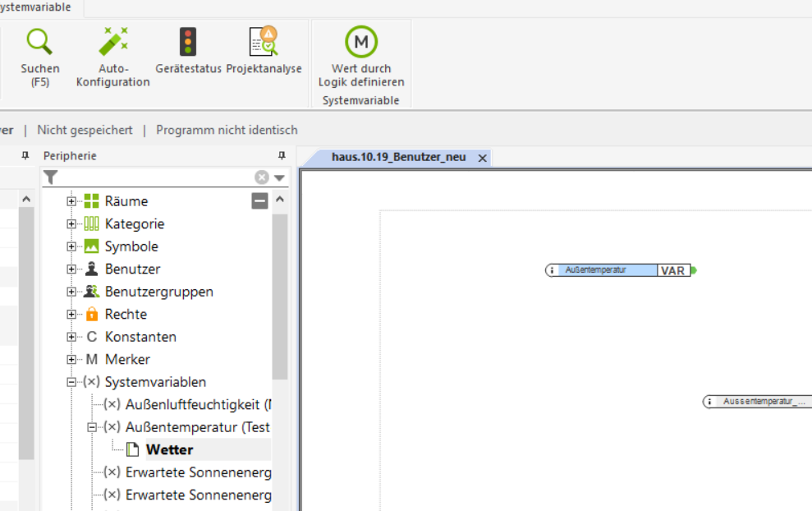
Task: Select the Aussentemperatur_... block
Action: (x=757, y=402)
